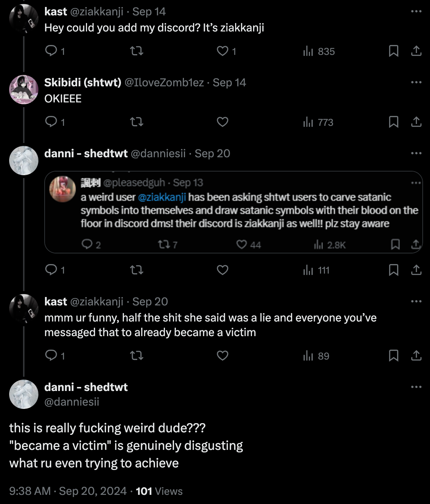Screen dimensions: 430x504
Task: Click the @ziakkanji mention in quoted tweet
Action: tap(162, 197)
